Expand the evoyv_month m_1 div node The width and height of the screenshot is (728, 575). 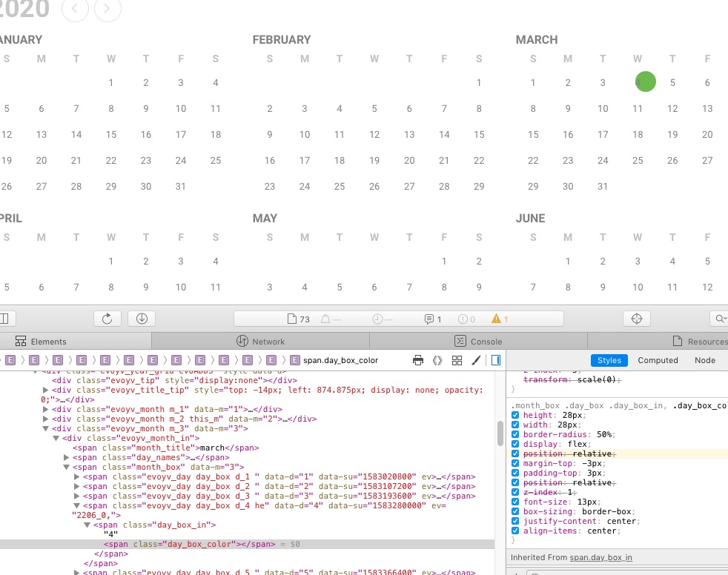[46, 409]
